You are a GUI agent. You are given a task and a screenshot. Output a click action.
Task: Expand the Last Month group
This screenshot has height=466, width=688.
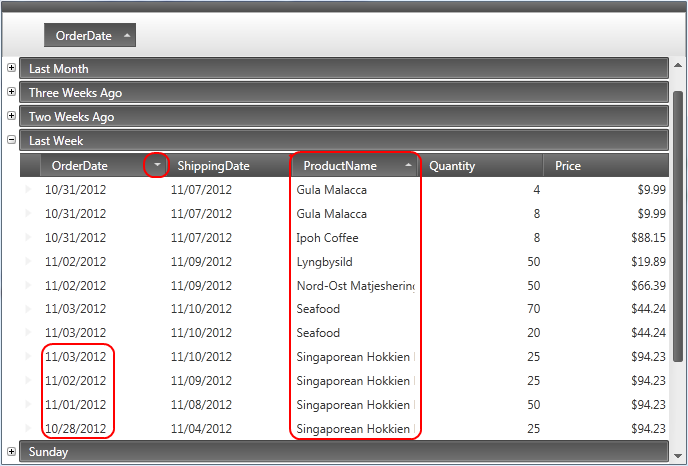click(11, 68)
